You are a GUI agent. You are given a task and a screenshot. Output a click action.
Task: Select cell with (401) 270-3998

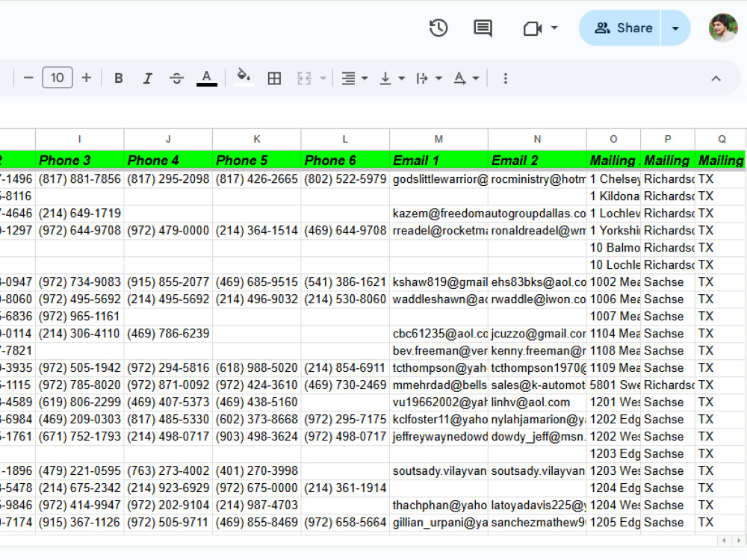pos(257,471)
